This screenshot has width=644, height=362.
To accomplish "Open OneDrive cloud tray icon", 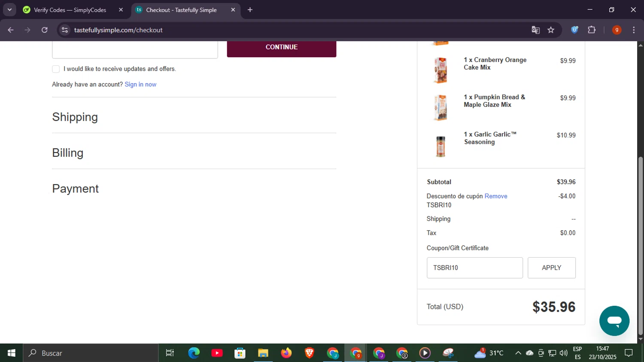I will point(530,353).
